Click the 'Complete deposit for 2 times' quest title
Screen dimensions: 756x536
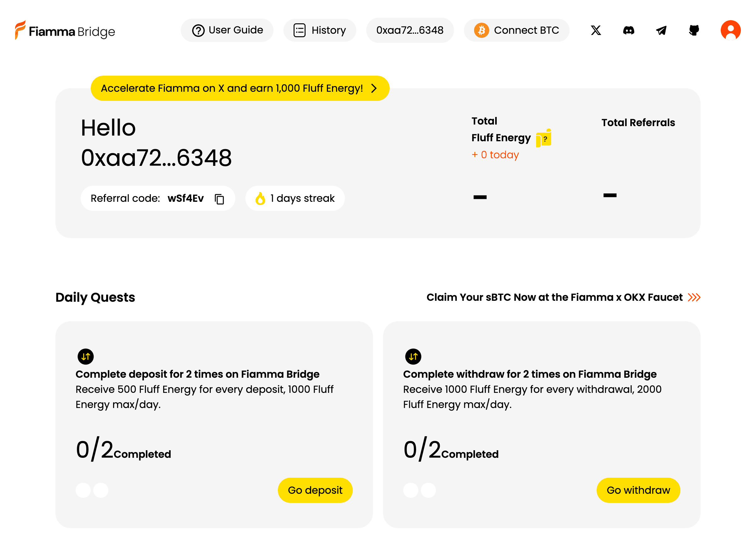point(198,374)
